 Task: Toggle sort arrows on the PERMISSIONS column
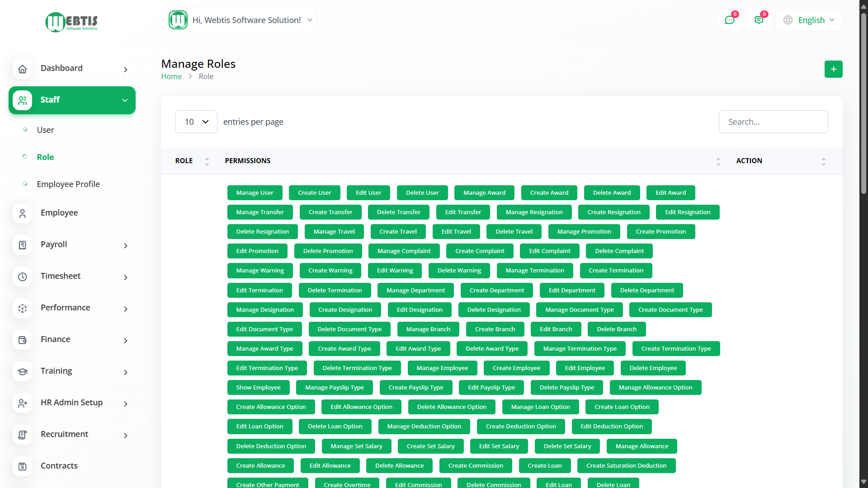tap(718, 161)
